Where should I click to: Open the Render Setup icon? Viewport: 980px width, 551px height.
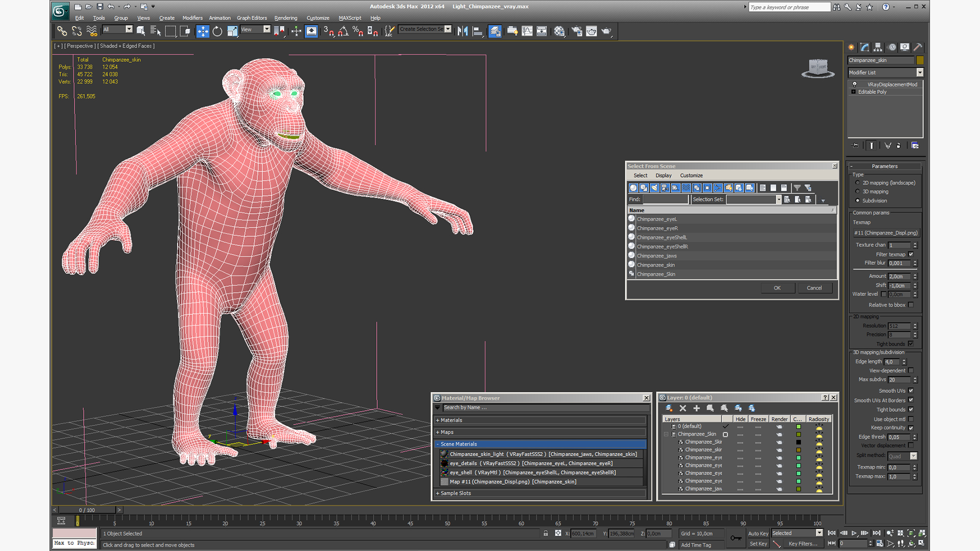click(577, 31)
